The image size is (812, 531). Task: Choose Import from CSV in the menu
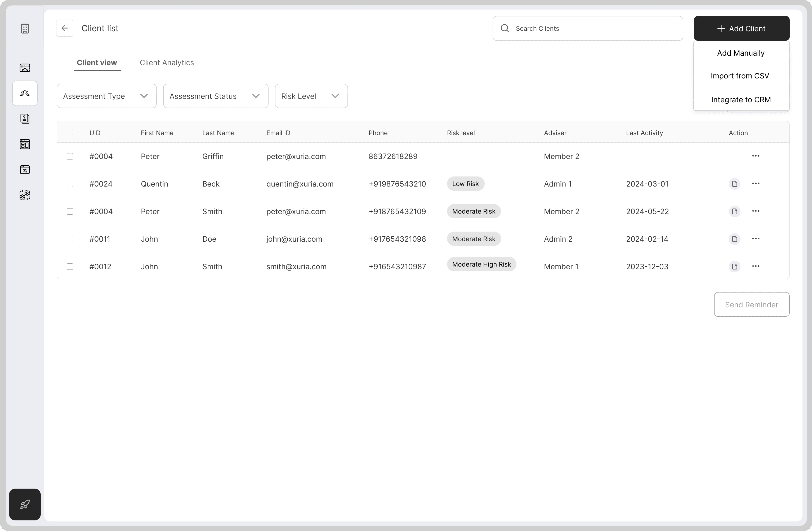coord(740,76)
